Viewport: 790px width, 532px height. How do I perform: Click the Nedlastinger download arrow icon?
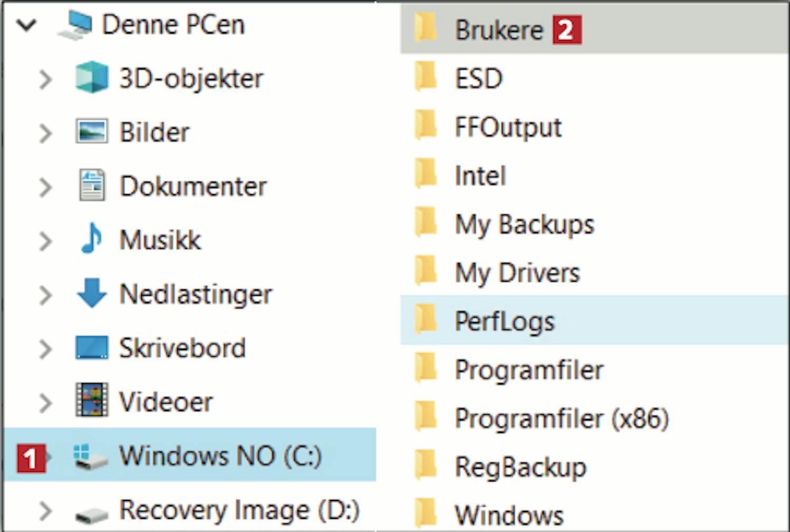click(92, 293)
